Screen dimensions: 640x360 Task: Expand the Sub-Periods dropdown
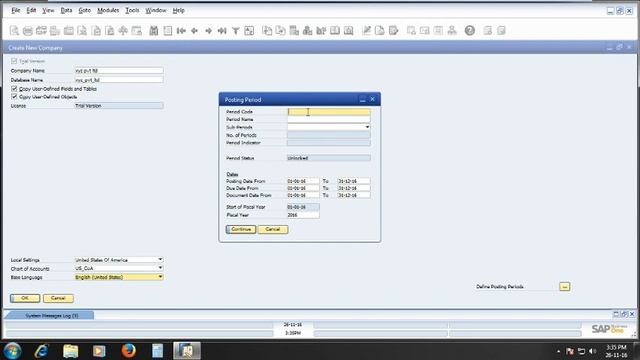[367, 127]
